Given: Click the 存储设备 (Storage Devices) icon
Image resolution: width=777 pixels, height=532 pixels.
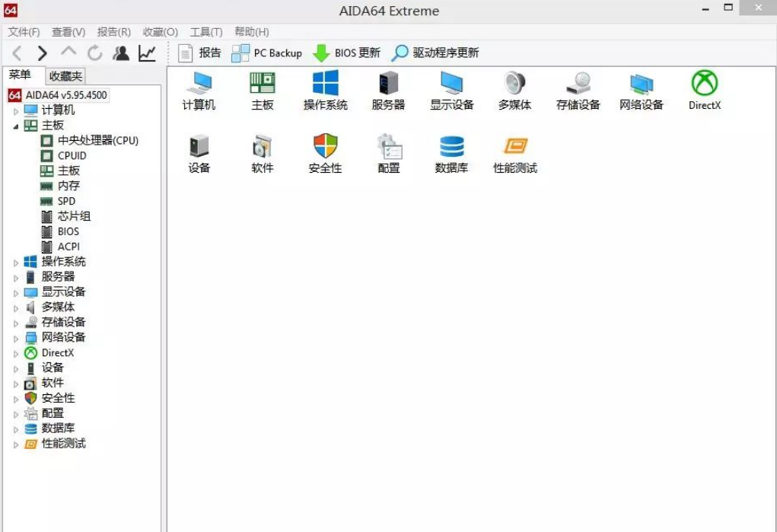Looking at the screenshot, I should point(578,90).
